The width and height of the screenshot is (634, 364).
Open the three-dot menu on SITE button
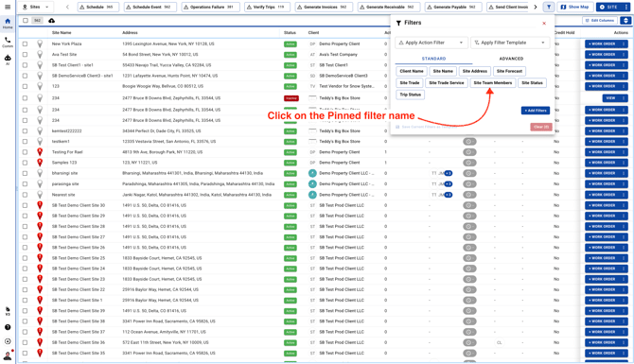coord(625,7)
